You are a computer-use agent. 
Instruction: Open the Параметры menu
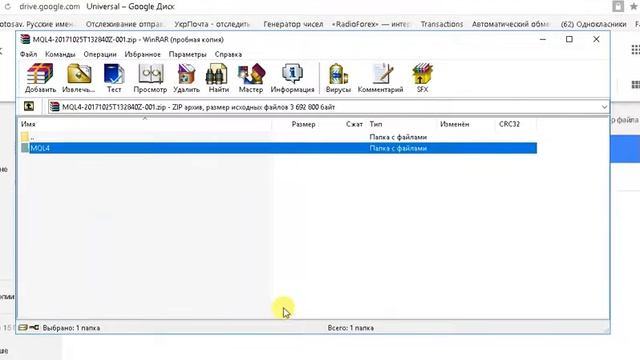click(187, 54)
